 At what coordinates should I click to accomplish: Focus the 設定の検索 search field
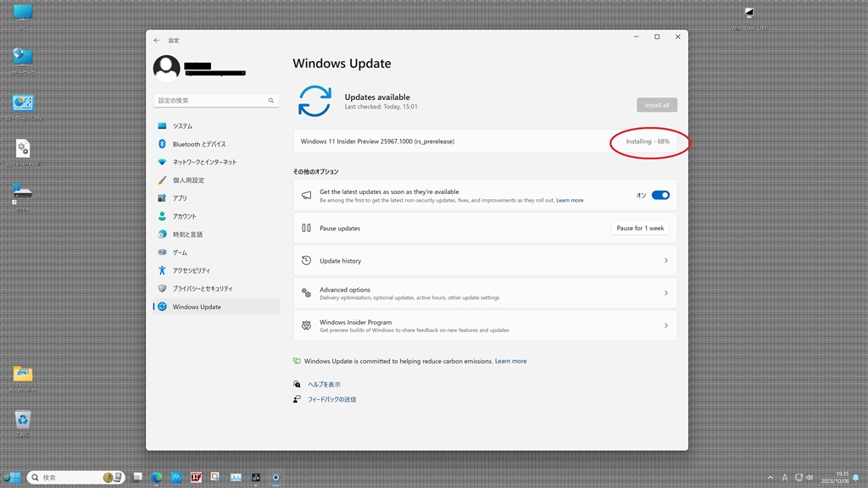point(216,100)
